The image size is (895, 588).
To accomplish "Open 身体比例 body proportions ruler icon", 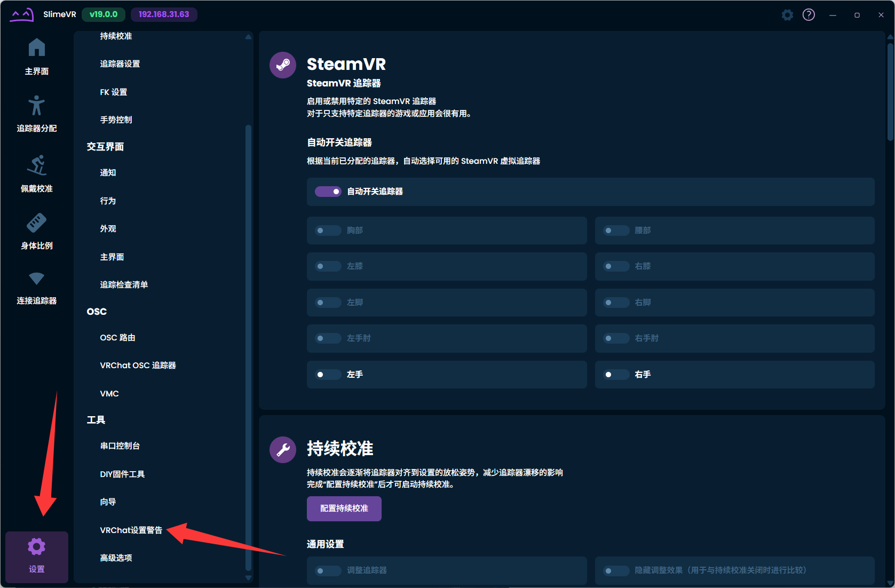I will [36, 223].
